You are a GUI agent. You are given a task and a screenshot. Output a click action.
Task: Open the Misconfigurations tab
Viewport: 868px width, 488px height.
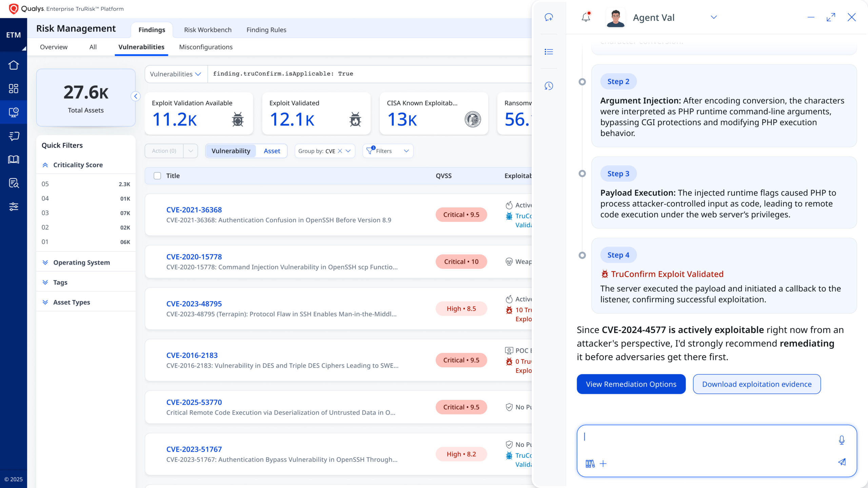205,47
